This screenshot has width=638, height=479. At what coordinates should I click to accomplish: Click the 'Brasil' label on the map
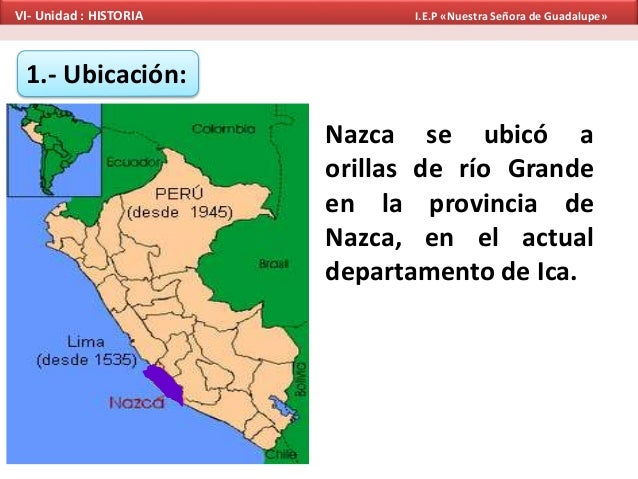click(273, 264)
